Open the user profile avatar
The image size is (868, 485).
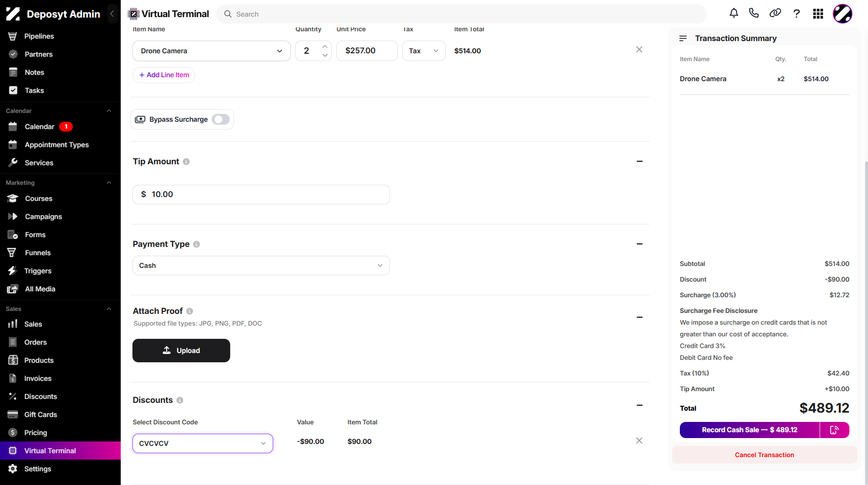coord(843,14)
